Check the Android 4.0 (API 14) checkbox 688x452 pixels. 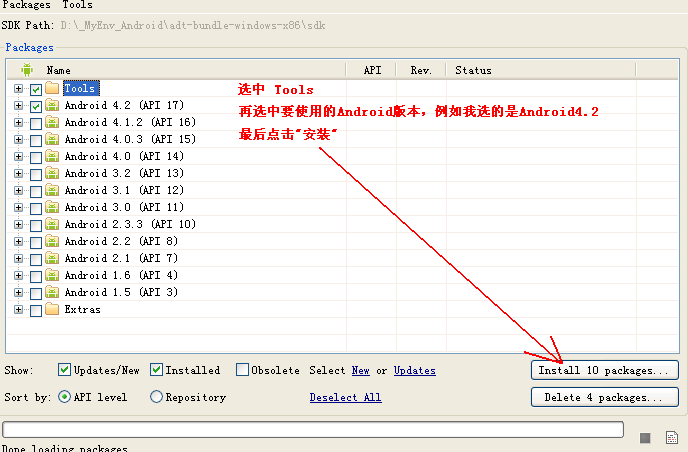36,158
